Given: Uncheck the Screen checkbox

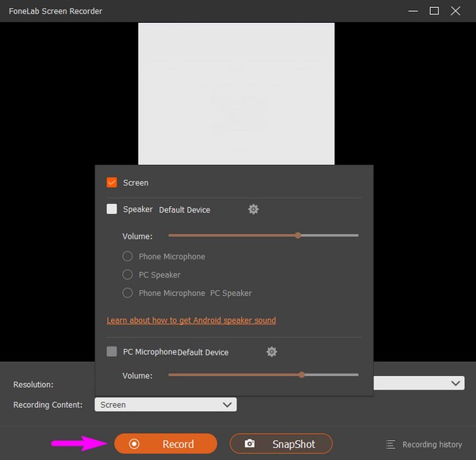Looking at the screenshot, I should point(112,182).
